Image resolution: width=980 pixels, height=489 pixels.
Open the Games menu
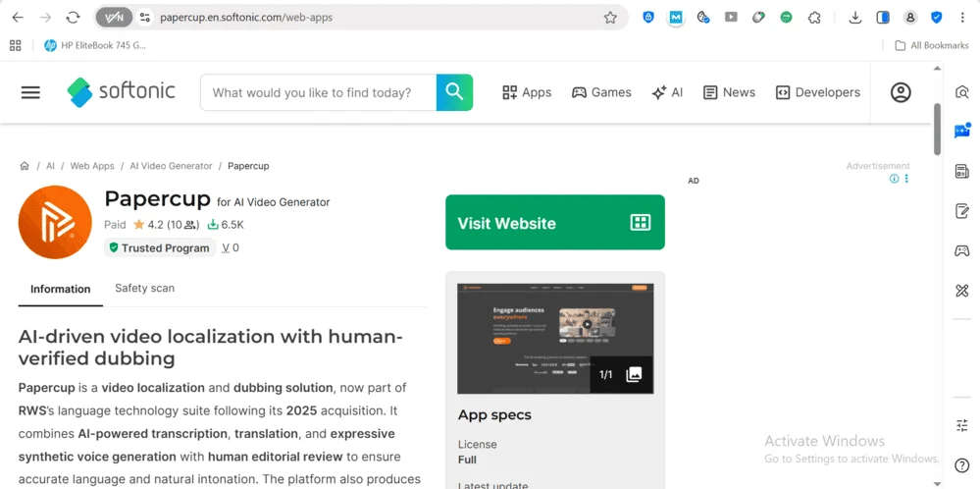[601, 92]
